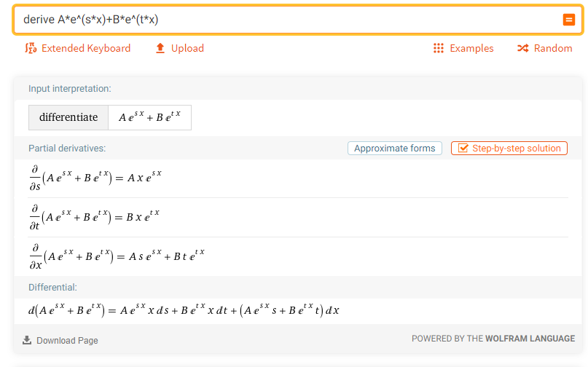Viewport: 588px width, 367px height.
Task: Click the Examples grid icon
Action: click(439, 48)
